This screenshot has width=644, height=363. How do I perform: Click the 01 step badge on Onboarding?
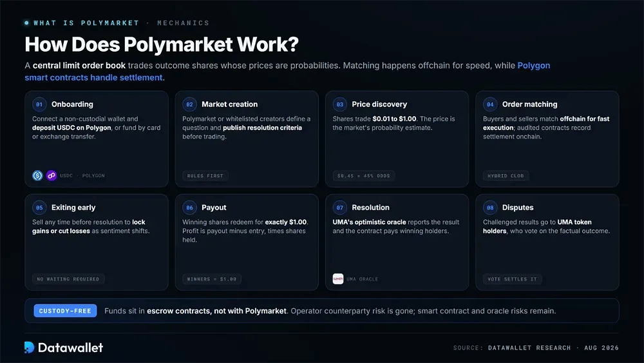click(39, 104)
